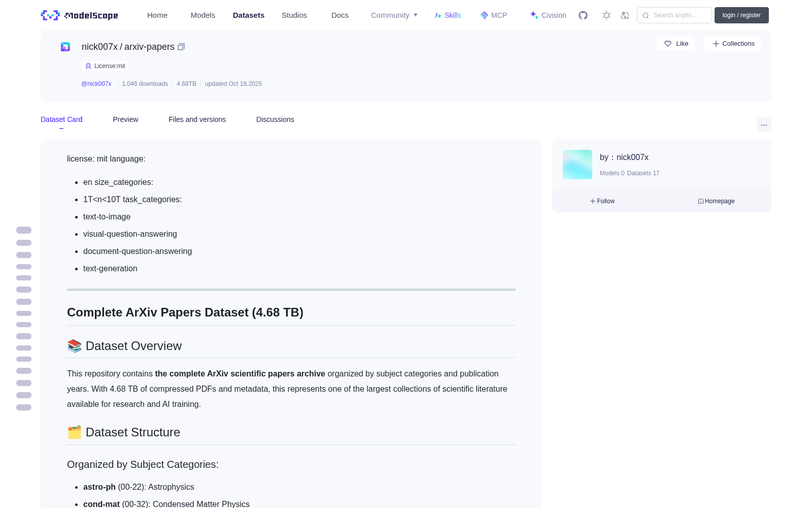
Task: Click the Like button label
Action: pos(682,44)
